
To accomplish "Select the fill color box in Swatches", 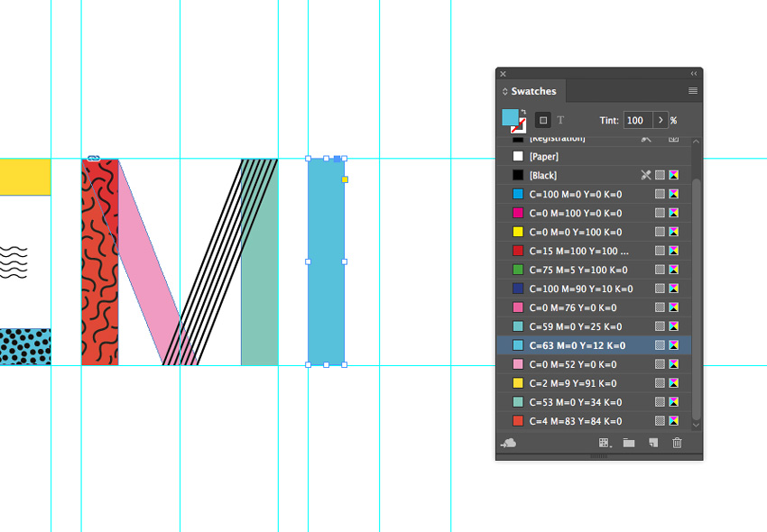I will (x=510, y=117).
